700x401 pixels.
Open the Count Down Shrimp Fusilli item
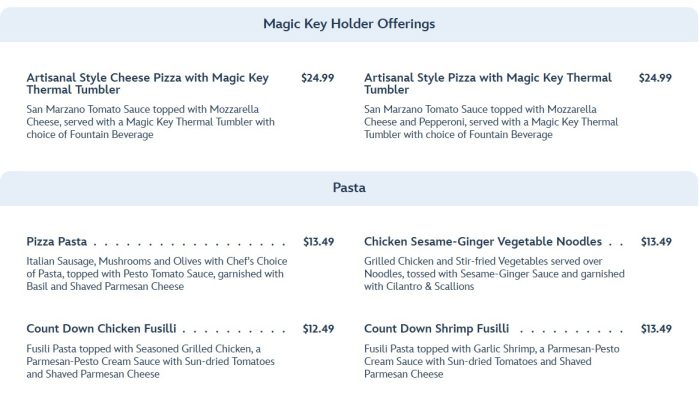pyautogui.click(x=437, y=328)
